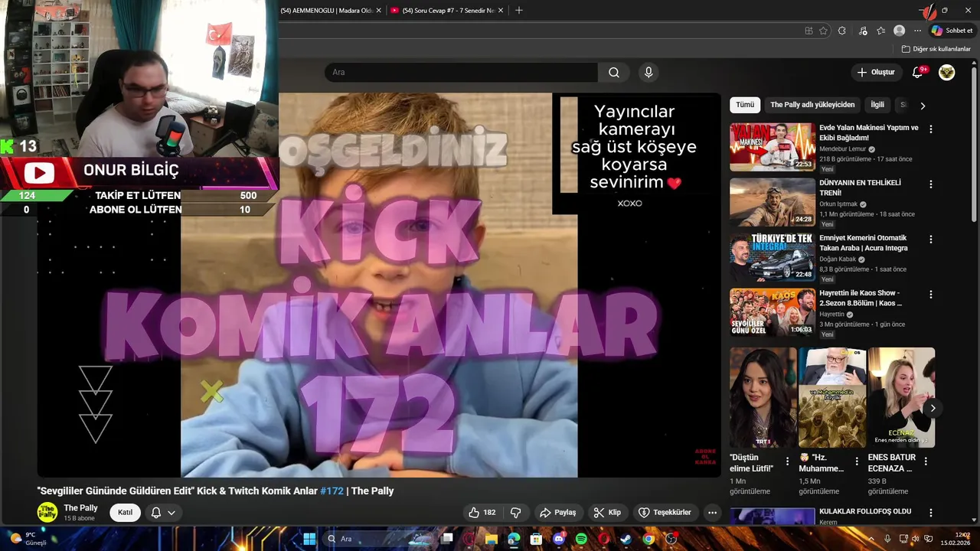Open browser media control icon
The width and height of the screenshot is (980, 551).
pyautogui.click(x=863, y=31)
